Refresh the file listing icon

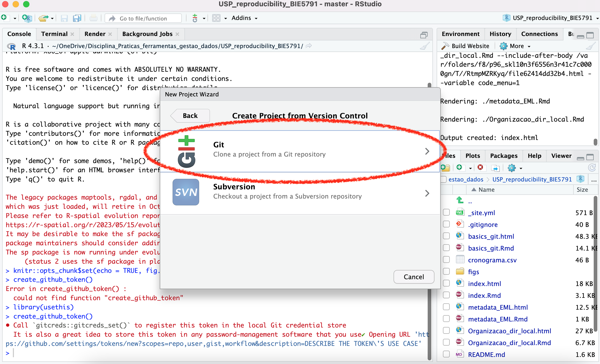tap(592, 168)
